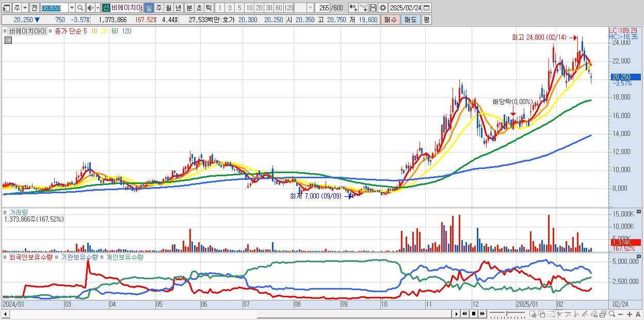
Task: Select 틱 tick period toggle
Action: tap(208, 8)
